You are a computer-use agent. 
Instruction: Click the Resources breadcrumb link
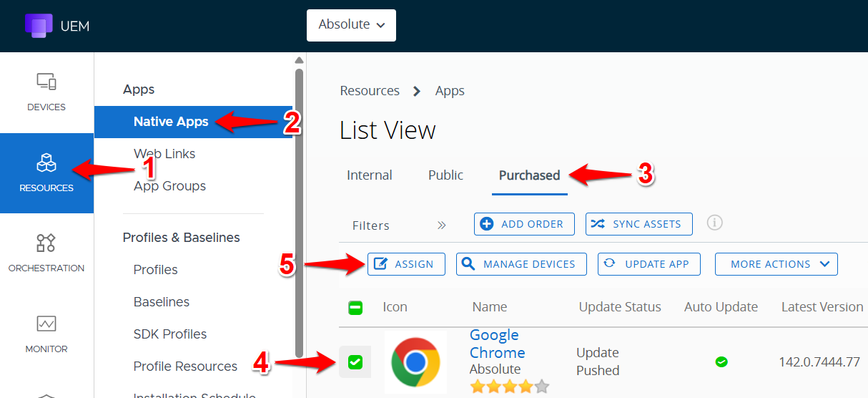coord(370,91)
